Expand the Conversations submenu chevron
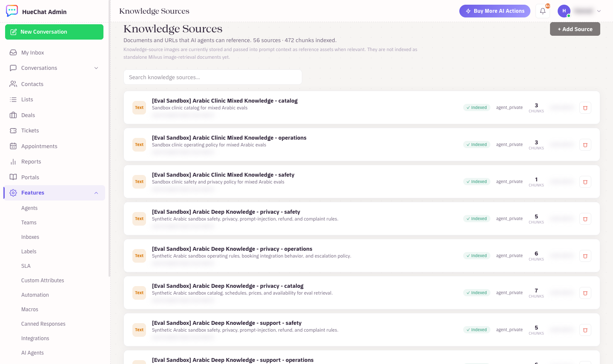Image resolution: width=613 pixels, height=364 pixels. [x=96, y=68]
